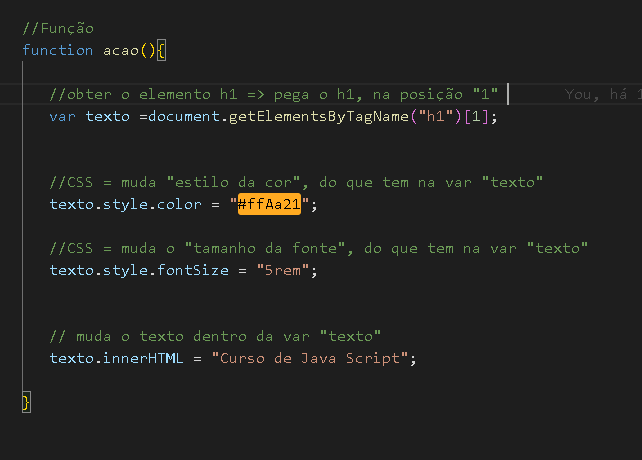The image size is (642, 460).
Task: Click "texto.style.fontSize" property
Action: 139,270
